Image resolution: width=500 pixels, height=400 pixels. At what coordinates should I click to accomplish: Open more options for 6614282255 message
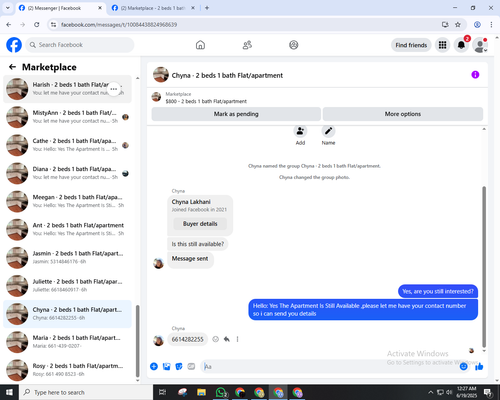237,339
